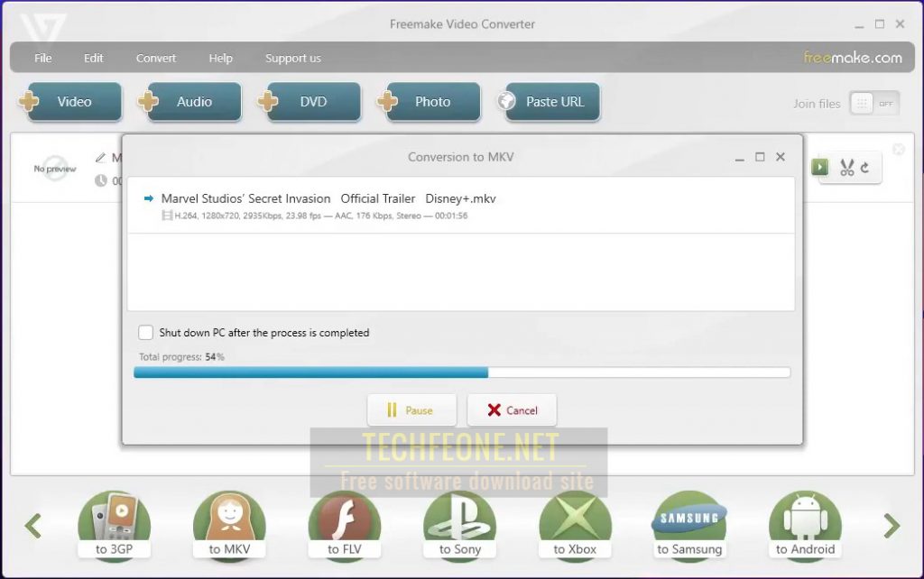
Task: Click the No preview thumbnail
Action: tap(55, 169)
